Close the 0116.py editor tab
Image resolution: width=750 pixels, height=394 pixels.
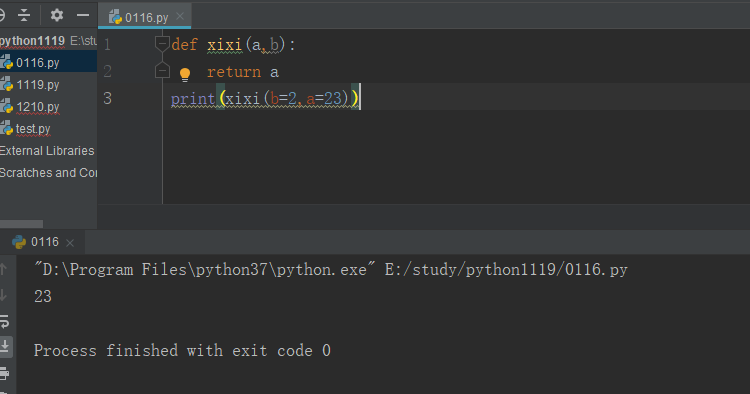tap(180, 16)
